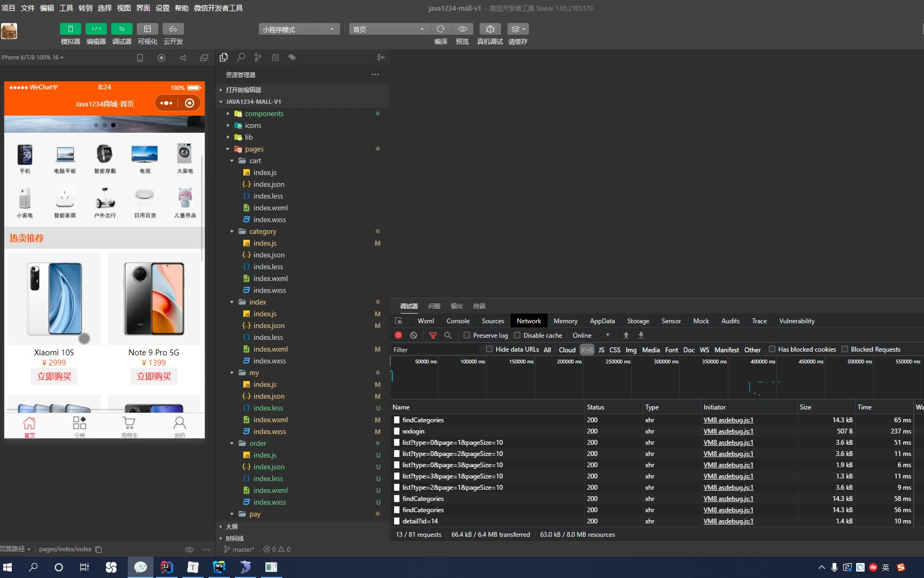Enable the Preserve log checkbox
The width and height of the screenshot is (924, 578).
coord(467,335)
